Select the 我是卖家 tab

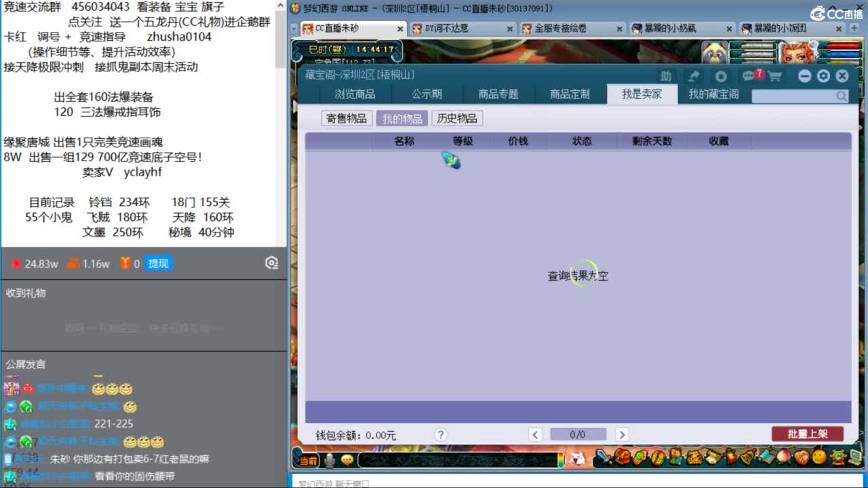click(642, 94)
